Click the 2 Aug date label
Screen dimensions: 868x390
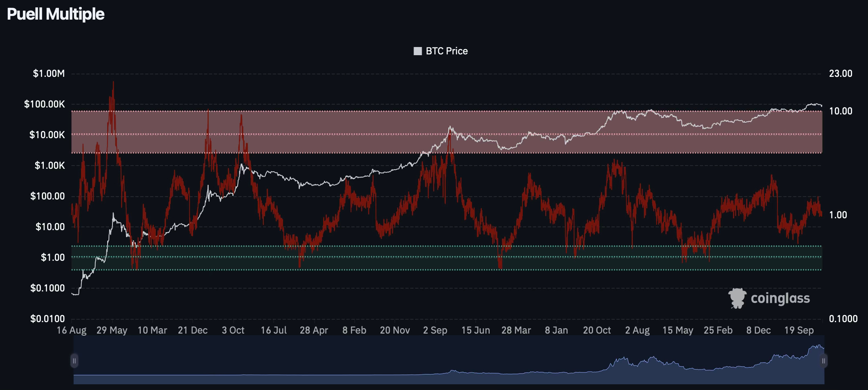637,330
